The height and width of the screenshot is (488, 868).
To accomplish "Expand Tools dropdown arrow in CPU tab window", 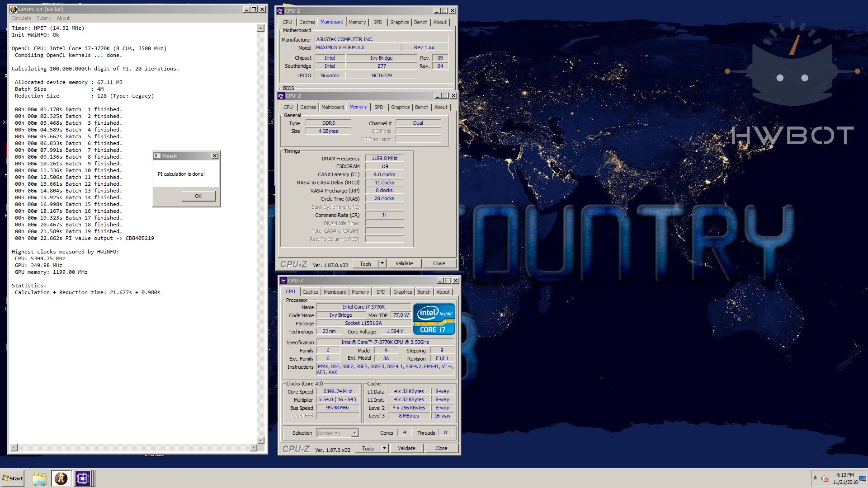I will tap(384, 449).
